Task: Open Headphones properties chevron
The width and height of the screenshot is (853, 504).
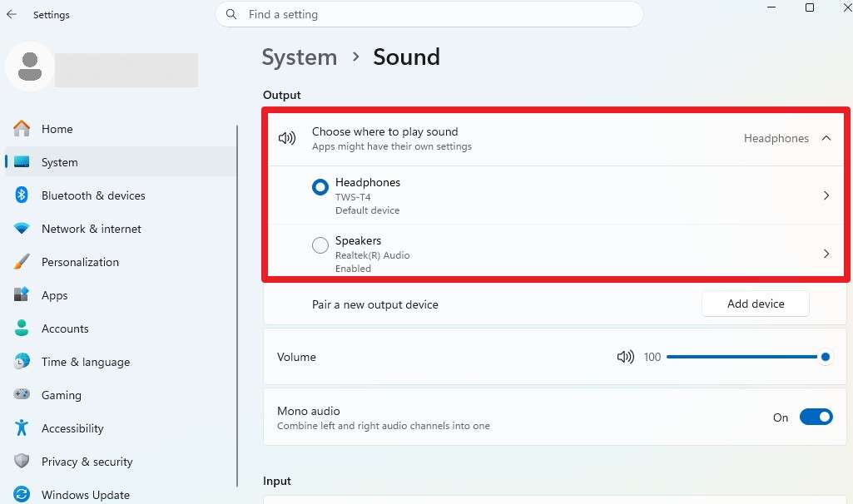Action: coord(826,195)
